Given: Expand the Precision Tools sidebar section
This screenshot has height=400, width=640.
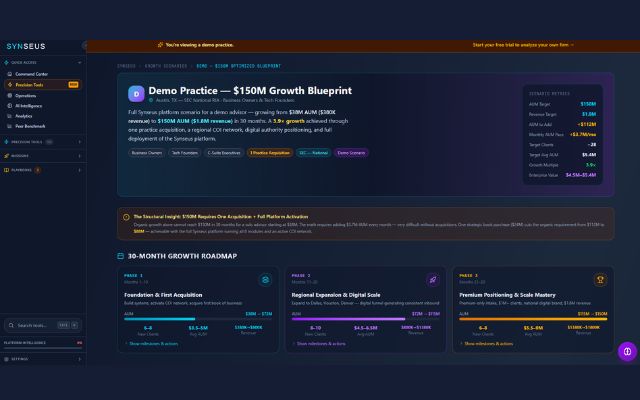Looking at the screenshot, I should 80,142.
